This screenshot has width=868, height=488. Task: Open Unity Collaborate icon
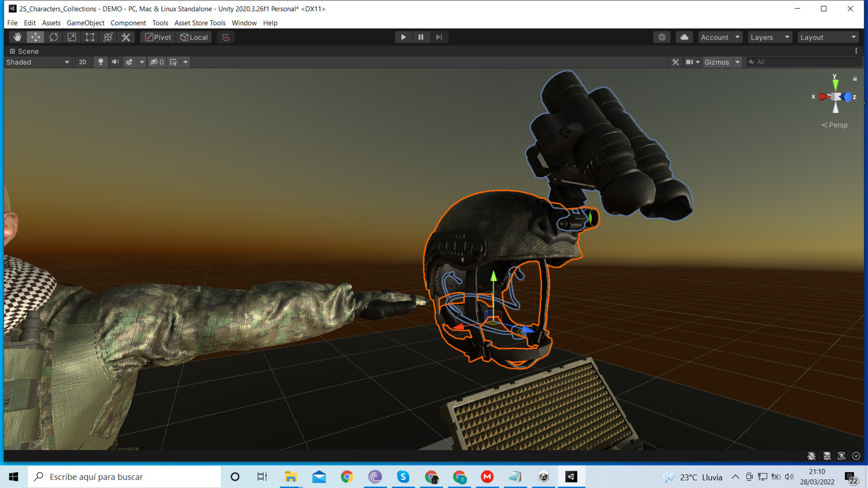662,37
